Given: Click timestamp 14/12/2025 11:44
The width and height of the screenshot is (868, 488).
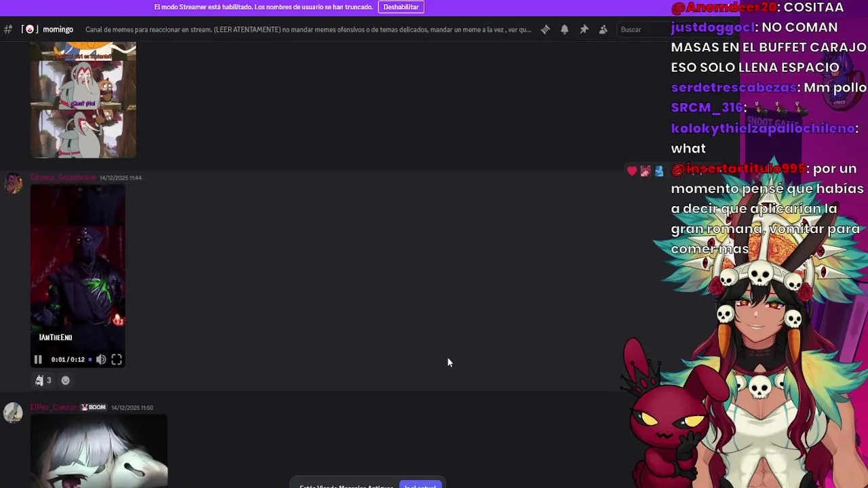Looking at the screenshot, I should click(x=121, y=178).
